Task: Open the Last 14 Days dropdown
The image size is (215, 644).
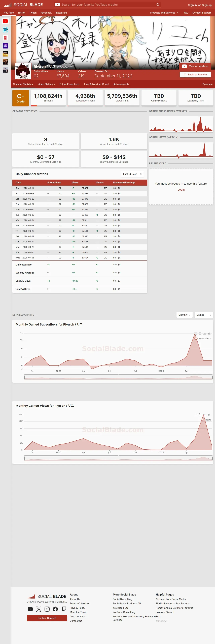Action: [x=132, y=174]
